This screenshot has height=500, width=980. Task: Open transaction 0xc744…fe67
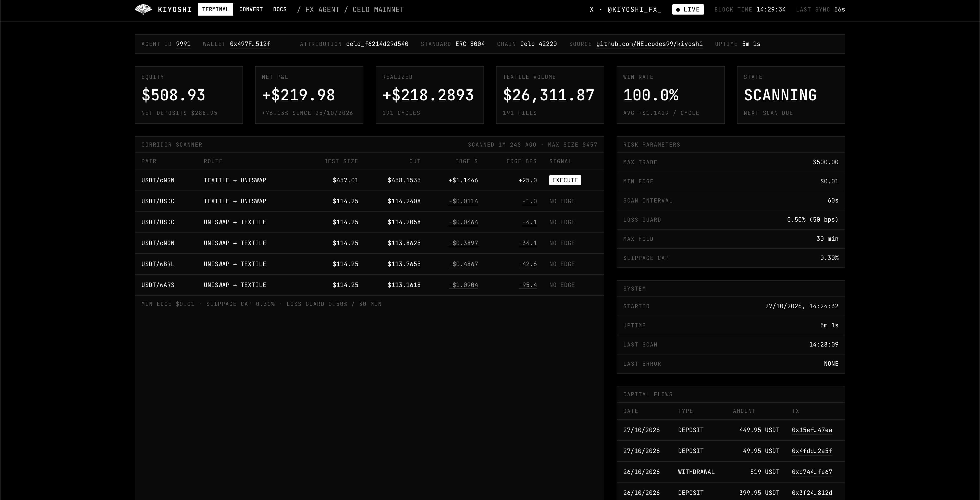[812, 472]
